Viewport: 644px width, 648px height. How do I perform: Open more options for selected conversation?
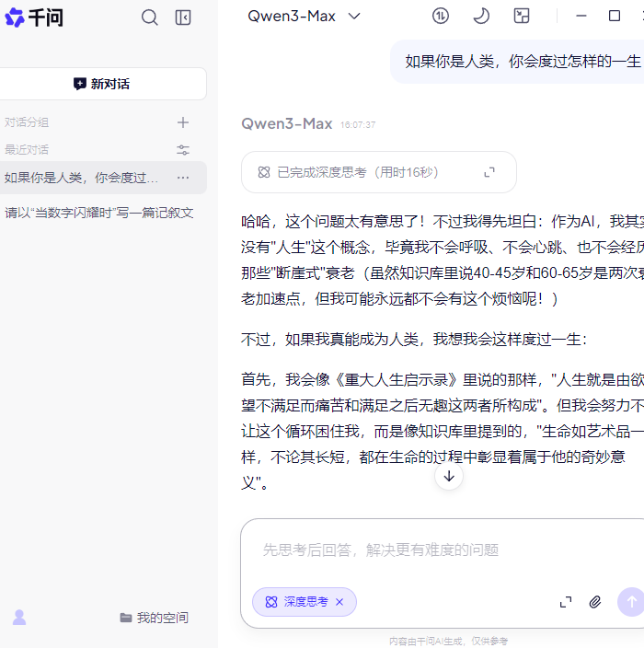point(183,178)
